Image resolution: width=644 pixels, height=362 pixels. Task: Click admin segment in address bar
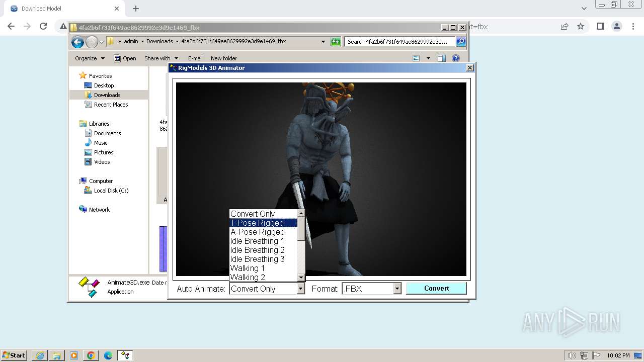(x=131, y=42)
